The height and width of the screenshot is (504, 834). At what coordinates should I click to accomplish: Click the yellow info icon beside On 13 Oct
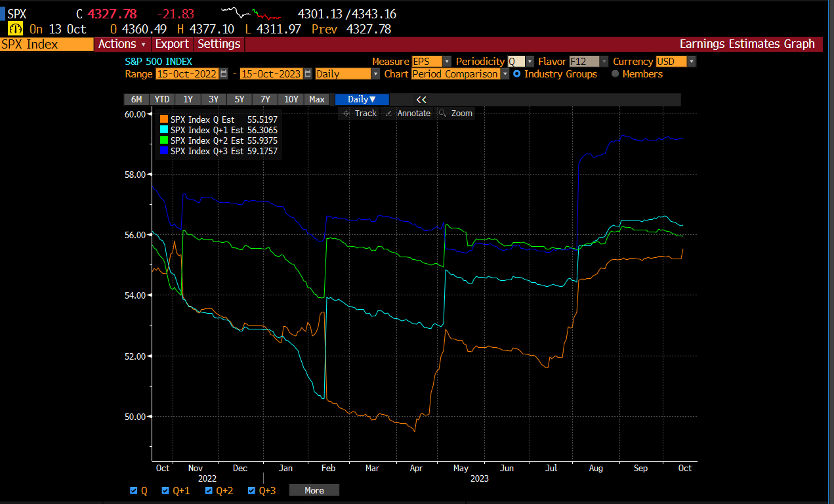pyautogui.click(x=15, y=29)
